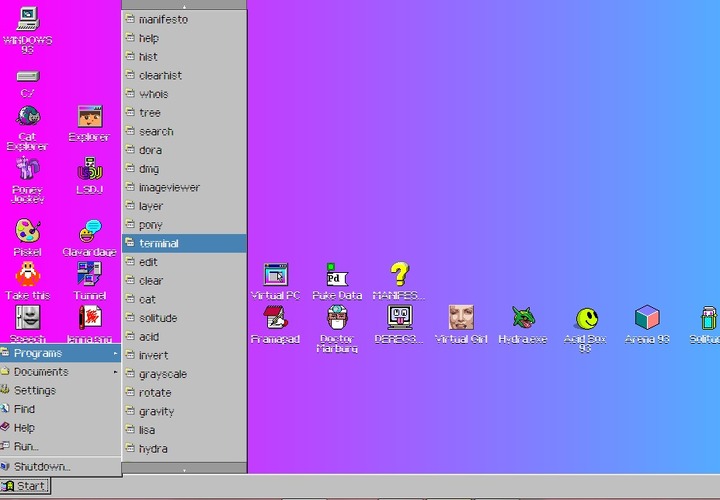Screen dimensions: 720x500
Task: Select gravity in the programs list
Action: tap(184, 411)
